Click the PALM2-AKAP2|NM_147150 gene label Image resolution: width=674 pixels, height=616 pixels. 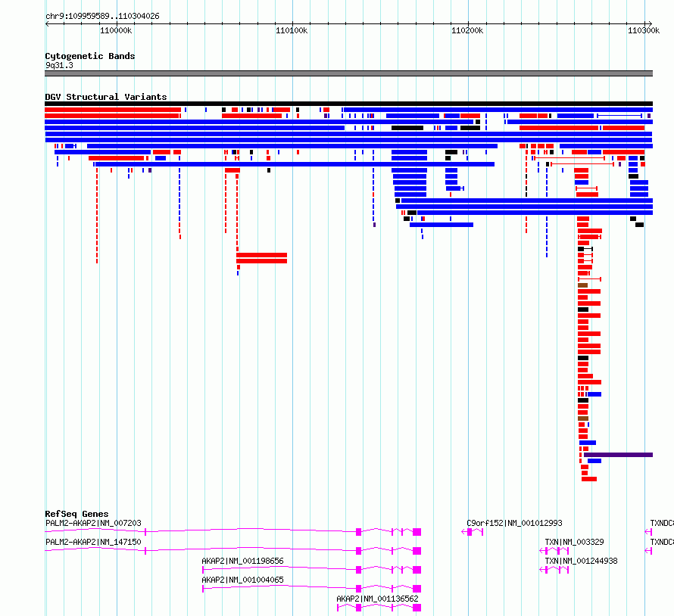(x=93, y=542)
